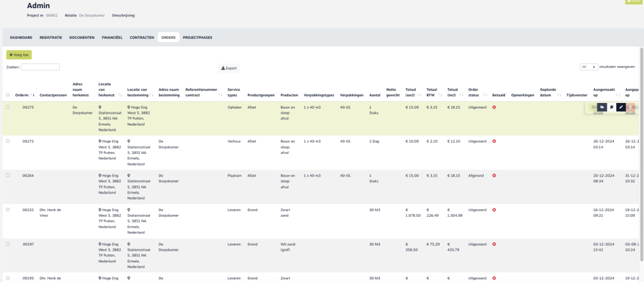Open the Financieel tab

pos(112,37)
